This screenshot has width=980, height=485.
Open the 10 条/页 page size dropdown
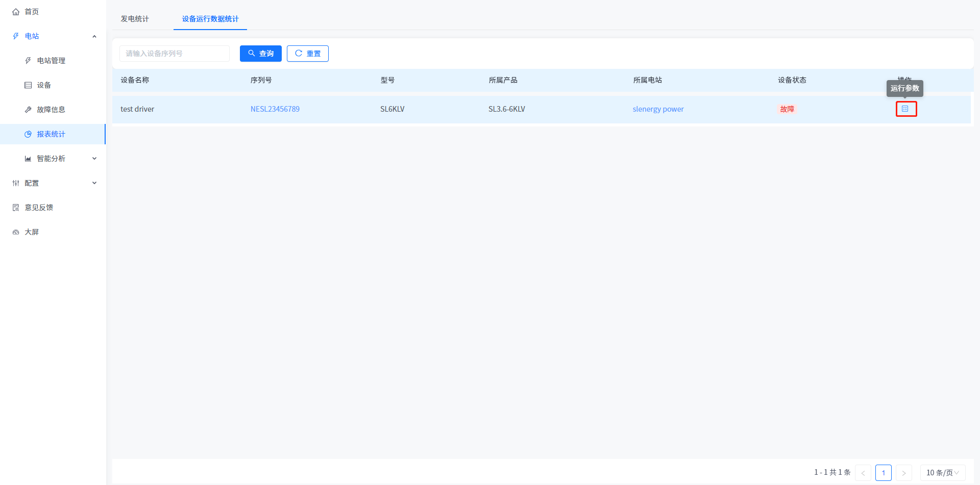942,473
